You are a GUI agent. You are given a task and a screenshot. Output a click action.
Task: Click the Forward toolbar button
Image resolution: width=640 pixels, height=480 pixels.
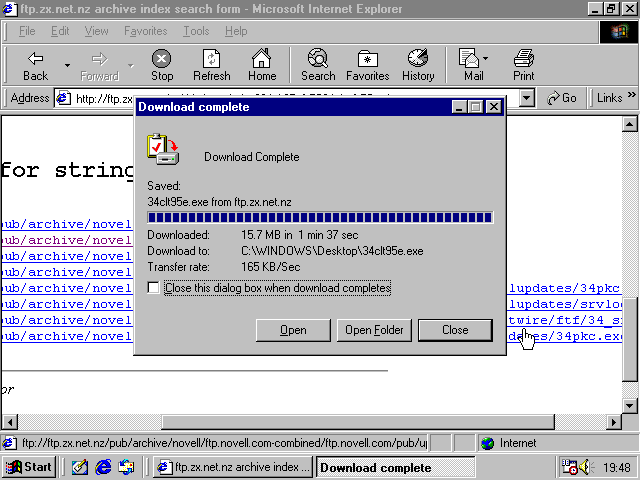pyautogui.click(x=99, y=65)
